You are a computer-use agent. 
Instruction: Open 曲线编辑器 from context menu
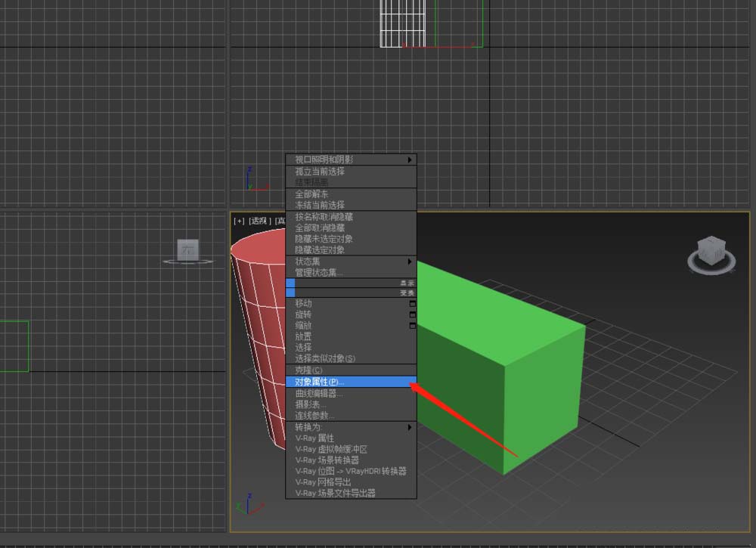pos(351,394)
